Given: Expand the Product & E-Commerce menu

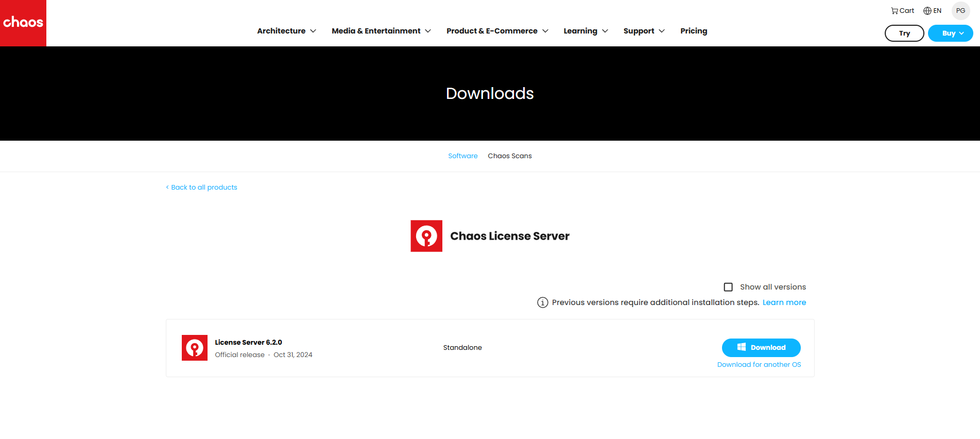Looking at the screenshot, I should pos(497,31).
